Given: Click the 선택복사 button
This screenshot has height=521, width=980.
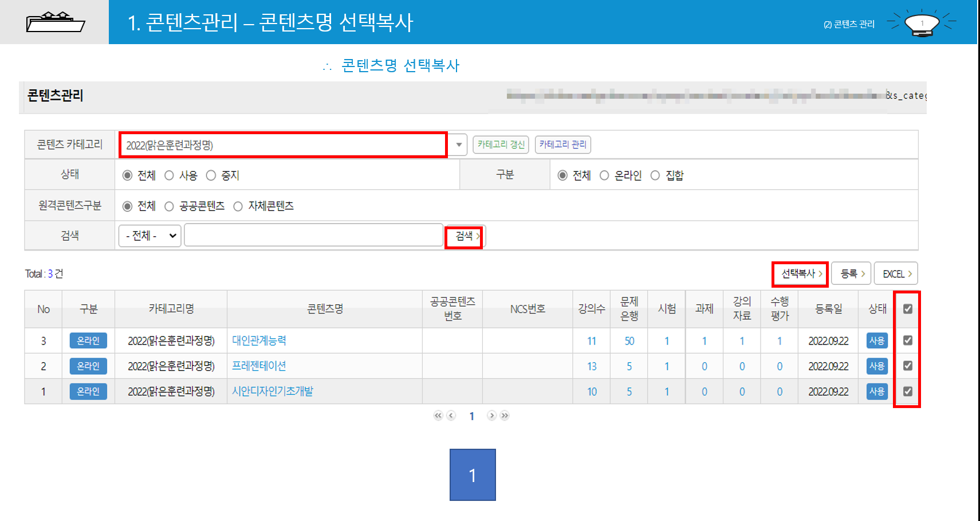Looking at the screenshot, I should coord(800,274).
